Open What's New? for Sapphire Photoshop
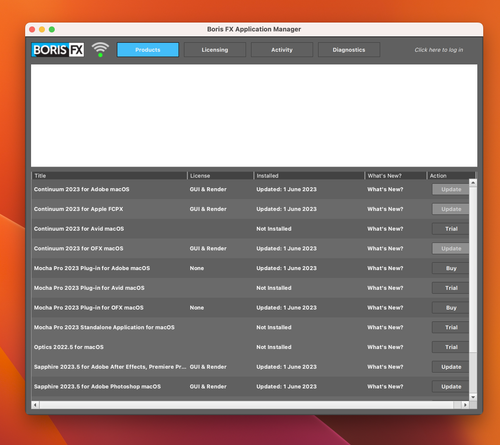The width and height of the screenshot is (500, 445). click(x=385, y=387)
